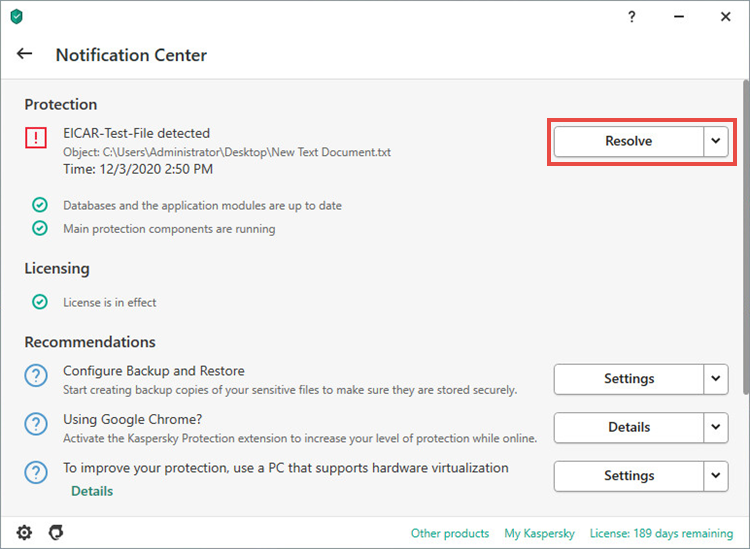Click Details for Using Google Chrome
Viewport: 750px width, 549px height.
(629, 427)
